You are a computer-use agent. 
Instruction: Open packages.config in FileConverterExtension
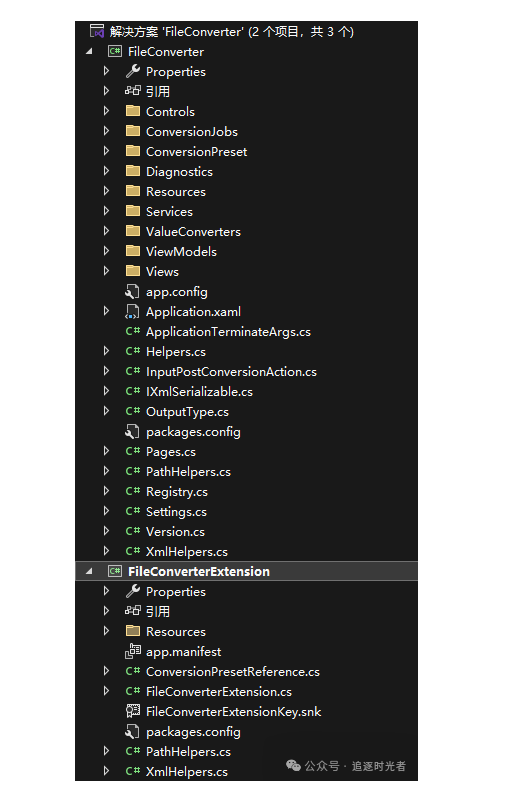(x=193, y=732)
